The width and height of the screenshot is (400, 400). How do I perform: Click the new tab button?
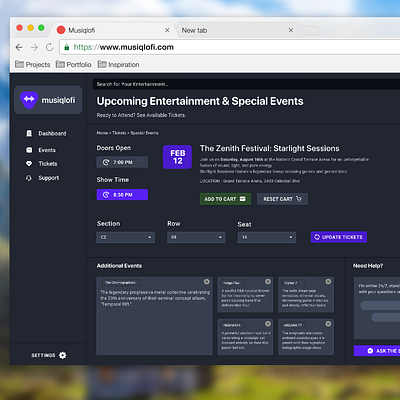point(312,31)
